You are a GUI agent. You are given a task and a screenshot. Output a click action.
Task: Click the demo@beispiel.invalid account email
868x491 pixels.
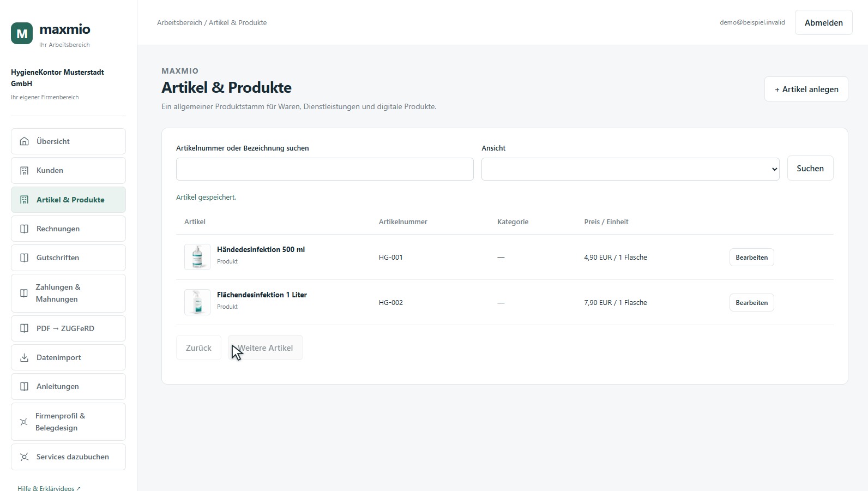pyautogui.click(x=752, y=22)
